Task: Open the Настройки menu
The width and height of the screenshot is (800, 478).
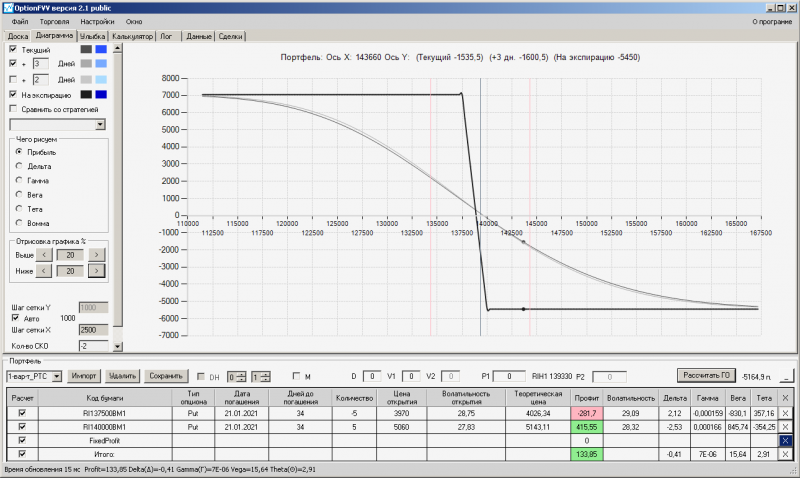Action: point(97,21)
